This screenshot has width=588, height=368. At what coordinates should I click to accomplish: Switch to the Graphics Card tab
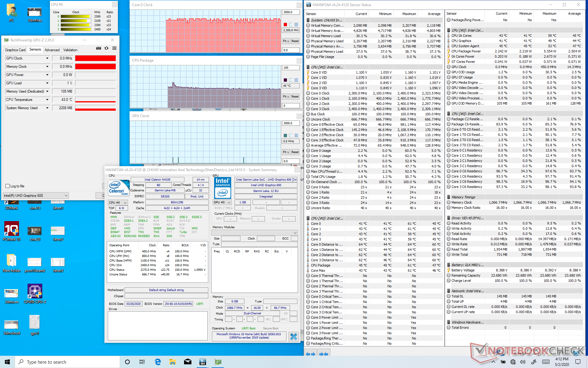pos(15,50)
